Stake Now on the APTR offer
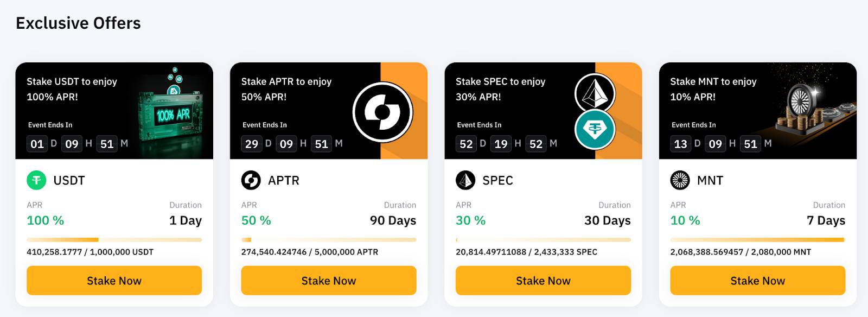Image resolution: width=868 pixels, height=317 pixels. click(x=329, y=281)
